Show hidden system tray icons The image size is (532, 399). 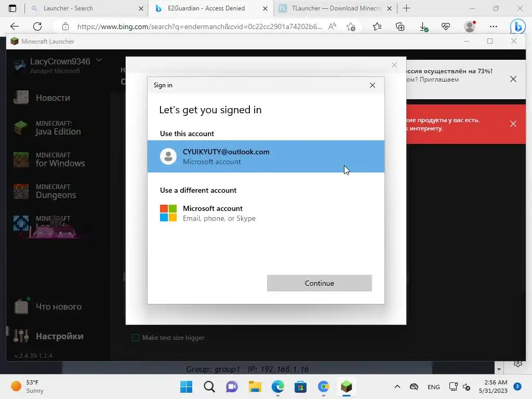click(x=397, y=387)
